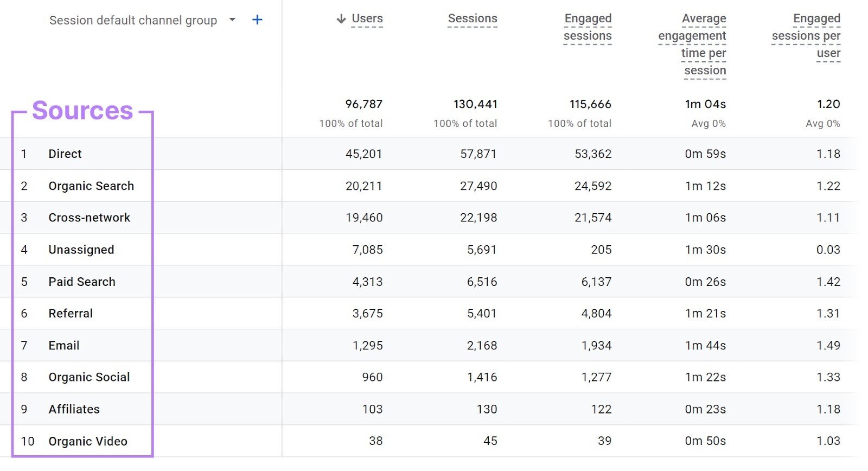Image resolution: width=868 pixels, height=471 pixels.
Task: Click the Affiliates channel label
Action: click(74, 410)
